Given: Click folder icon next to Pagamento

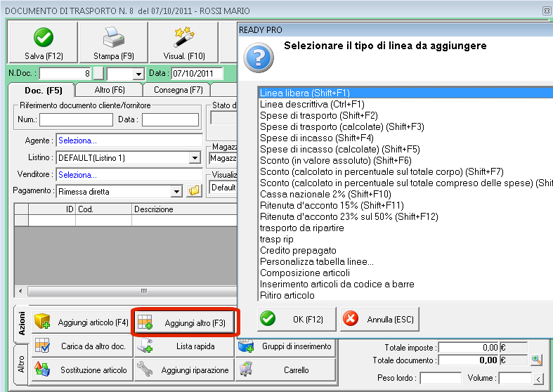Looking at the screenshot, I should [x=194, y=191].
